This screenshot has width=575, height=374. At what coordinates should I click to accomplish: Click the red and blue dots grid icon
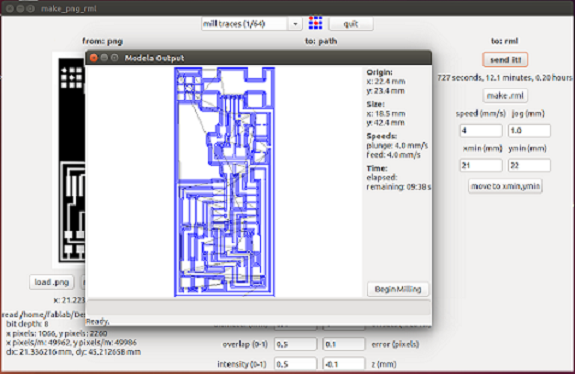click(315, 23)
